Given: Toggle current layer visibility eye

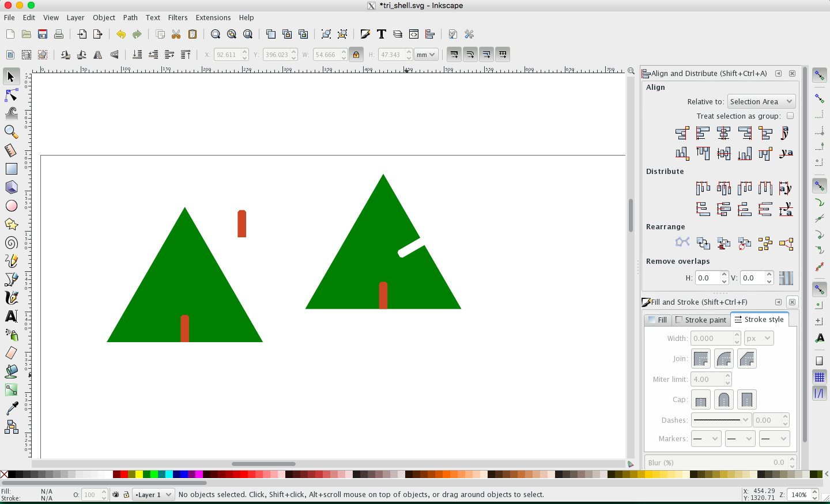Looking at the screenshot, I should (x=116, y=495).
